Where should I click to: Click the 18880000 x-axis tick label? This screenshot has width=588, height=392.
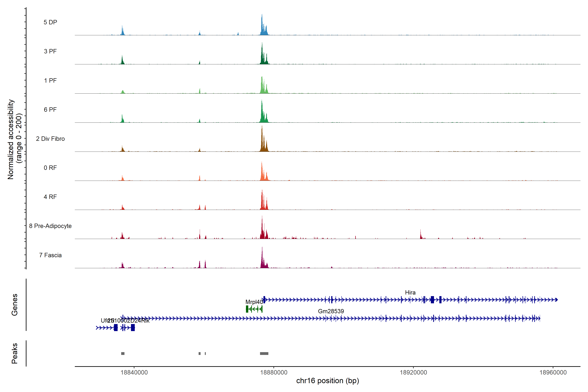tap(274, 373)
